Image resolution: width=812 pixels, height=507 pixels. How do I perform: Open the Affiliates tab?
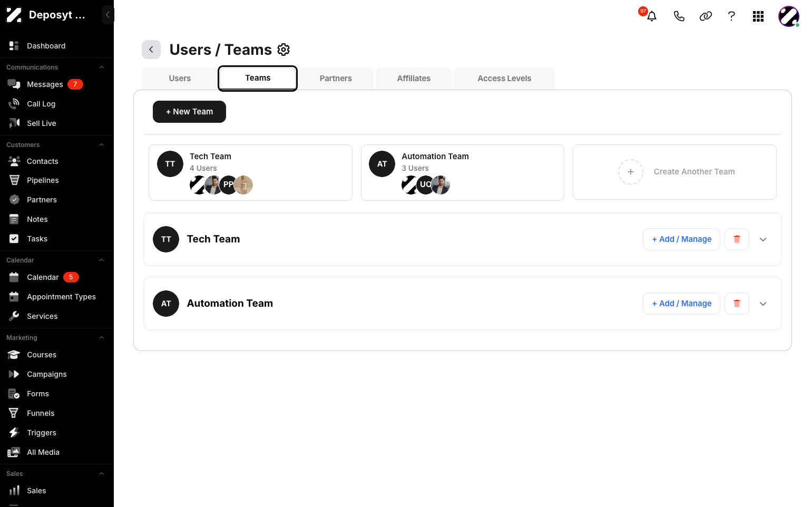click(414, 79)
